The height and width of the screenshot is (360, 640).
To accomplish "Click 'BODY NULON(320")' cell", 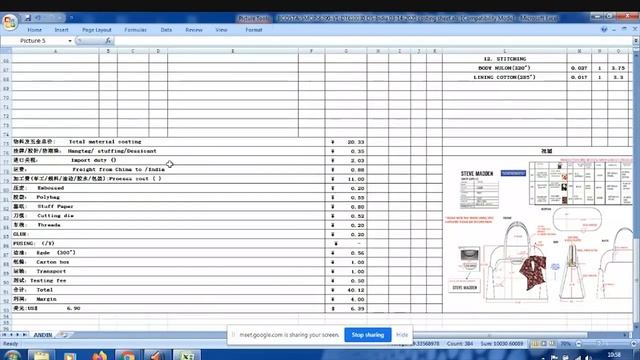I will [504, 68].
